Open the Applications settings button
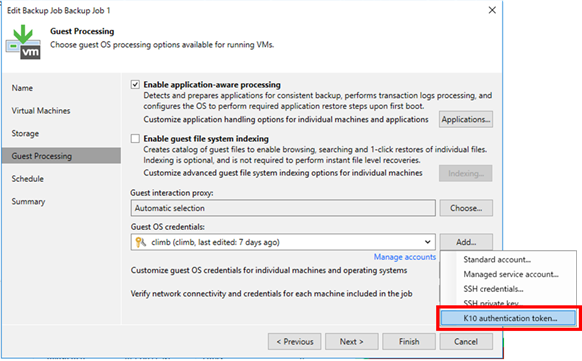Viewport: 582px width, 361px height. click(x=466, y=119)
